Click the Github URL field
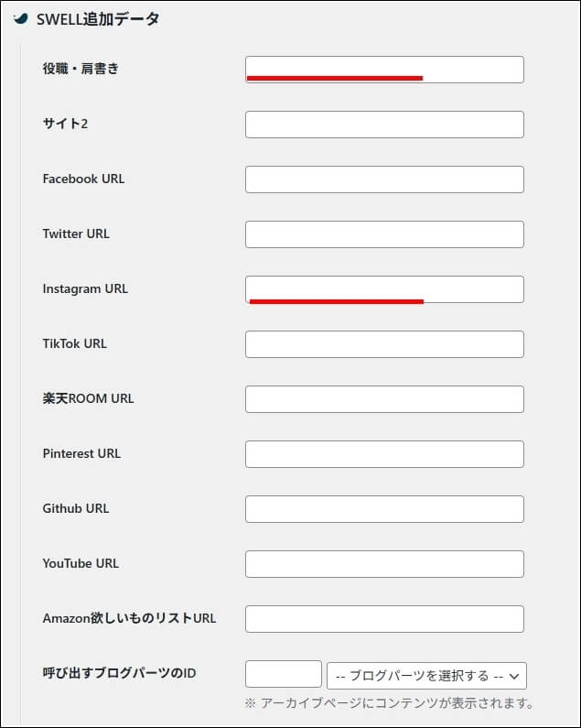Screen dimensions: 581x728 pyautogui.click(x=384, y=509)
